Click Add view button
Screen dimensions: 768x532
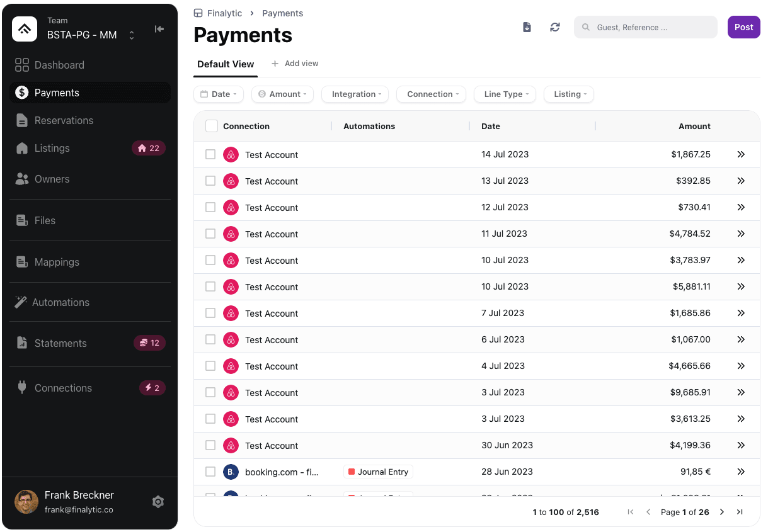(295, 64)
